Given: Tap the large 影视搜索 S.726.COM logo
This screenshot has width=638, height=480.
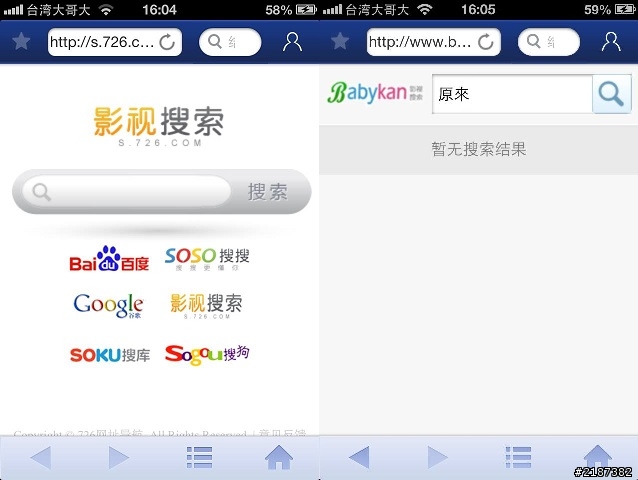Looking at the screenshot, I should pyautogui.click(x=159, y=127).
